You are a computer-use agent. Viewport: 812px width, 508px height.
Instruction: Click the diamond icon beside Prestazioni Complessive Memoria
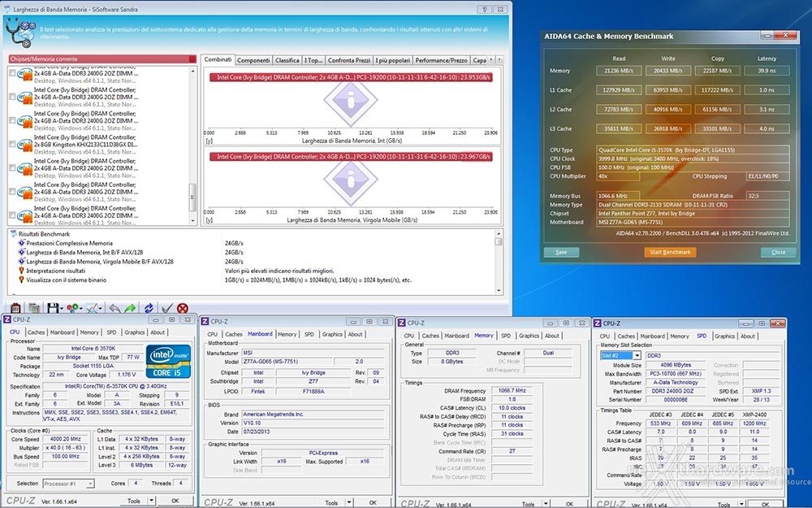click(x=21, y=242)
